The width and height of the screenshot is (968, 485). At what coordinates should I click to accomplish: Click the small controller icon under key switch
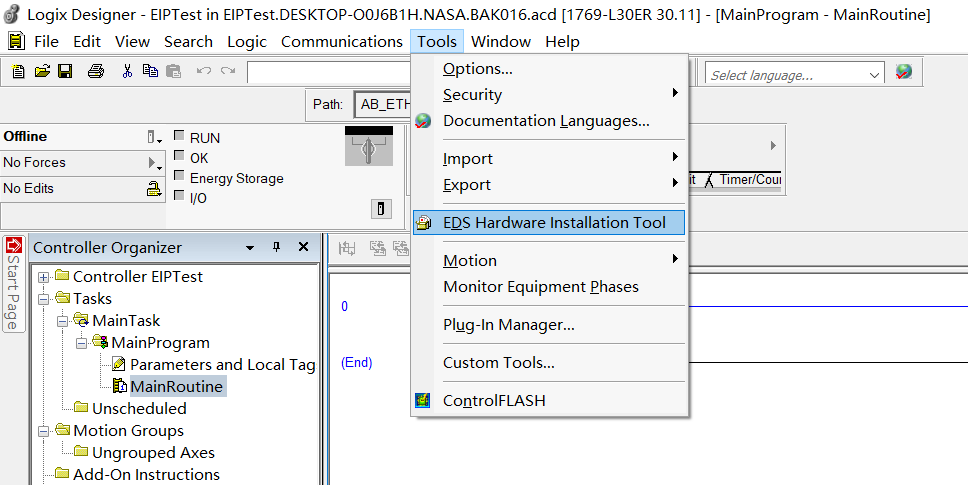click(382, 209)
